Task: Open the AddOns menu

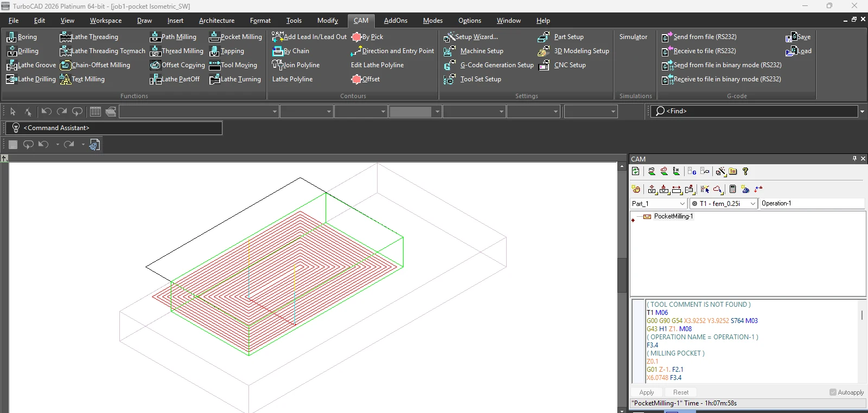Action: (x=395, y=21)
